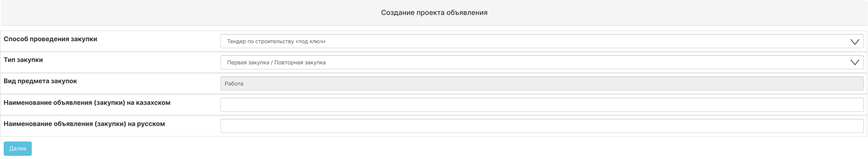Click the Способ проведения закупки label
This screenshot has width=868, height=159.
tap(50, 39)
